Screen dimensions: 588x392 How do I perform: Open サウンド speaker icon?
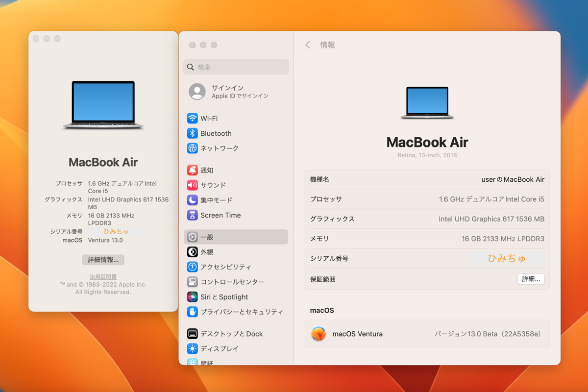point(193,185)
